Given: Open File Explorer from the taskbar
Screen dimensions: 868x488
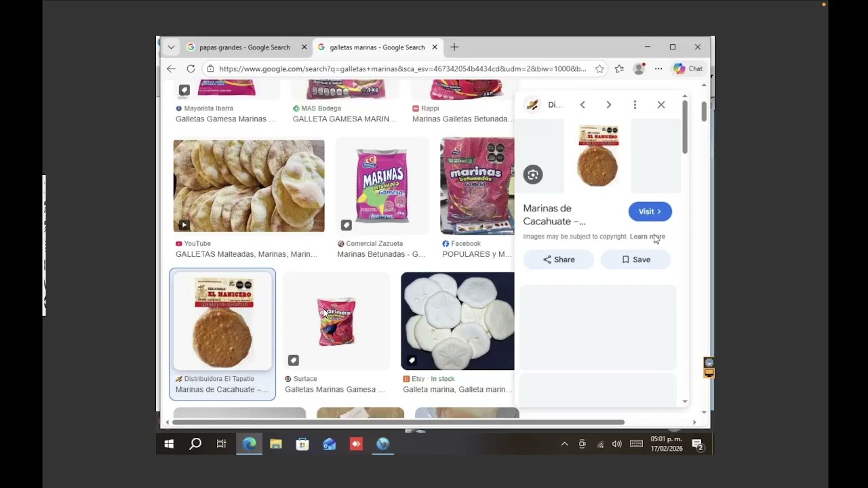Looking at the screenshot, I should 276,444.
